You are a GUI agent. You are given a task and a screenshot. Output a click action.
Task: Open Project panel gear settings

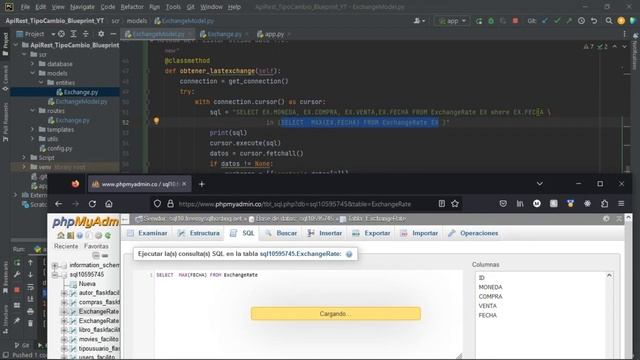coord(101,34)
